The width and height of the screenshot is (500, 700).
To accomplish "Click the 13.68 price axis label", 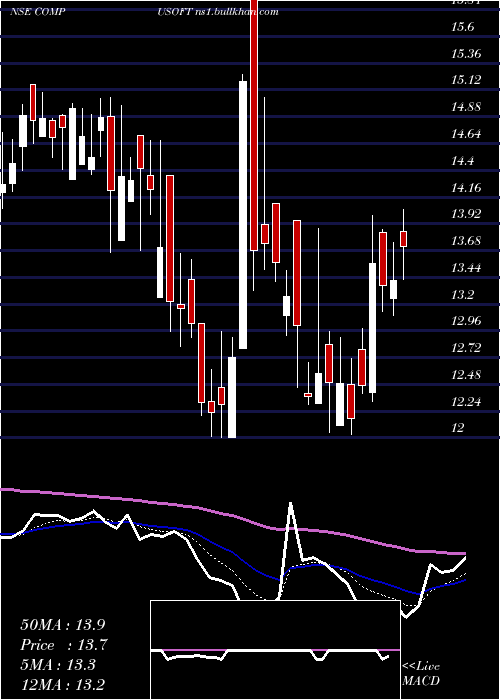I will [x=466, y=241].
